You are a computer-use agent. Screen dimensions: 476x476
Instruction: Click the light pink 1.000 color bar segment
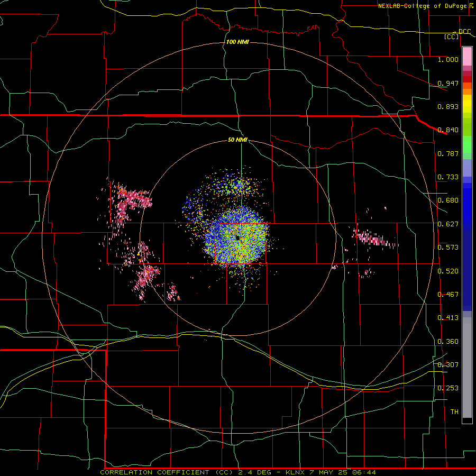tap(467, 57)
